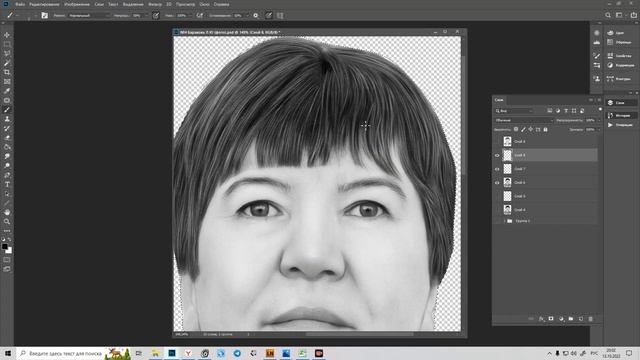The width and height of the screenshot is (640, 360).
Task: Open the brush settings panel icon in options bar
Action: coord(44,16)
